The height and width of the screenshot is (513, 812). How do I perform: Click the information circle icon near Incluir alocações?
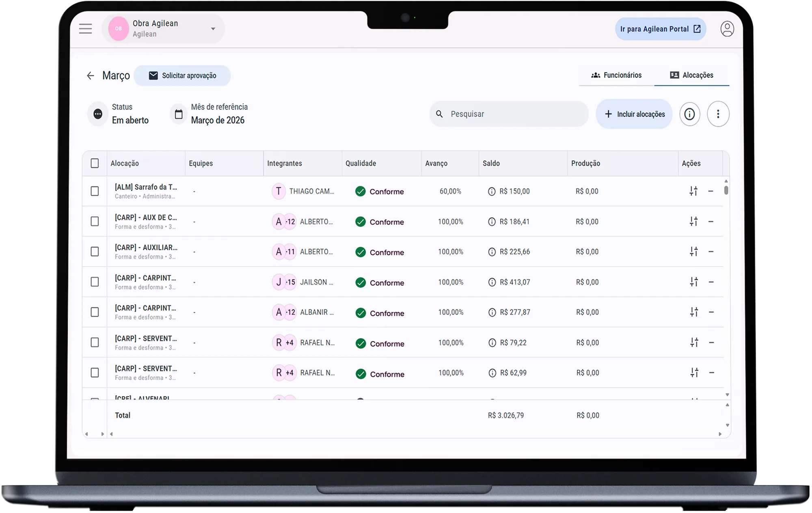click(x=689, y=114)
